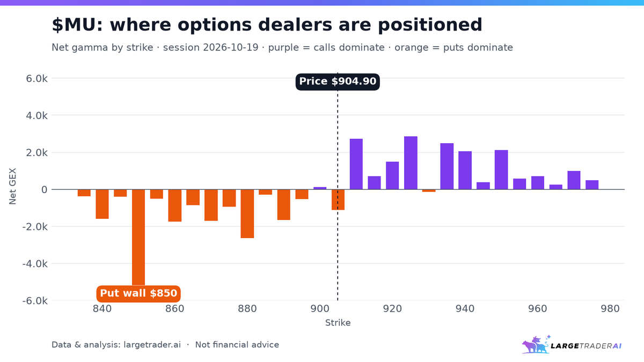Click the LargeTraderAI bull and bear logo

tap(536, 344)
